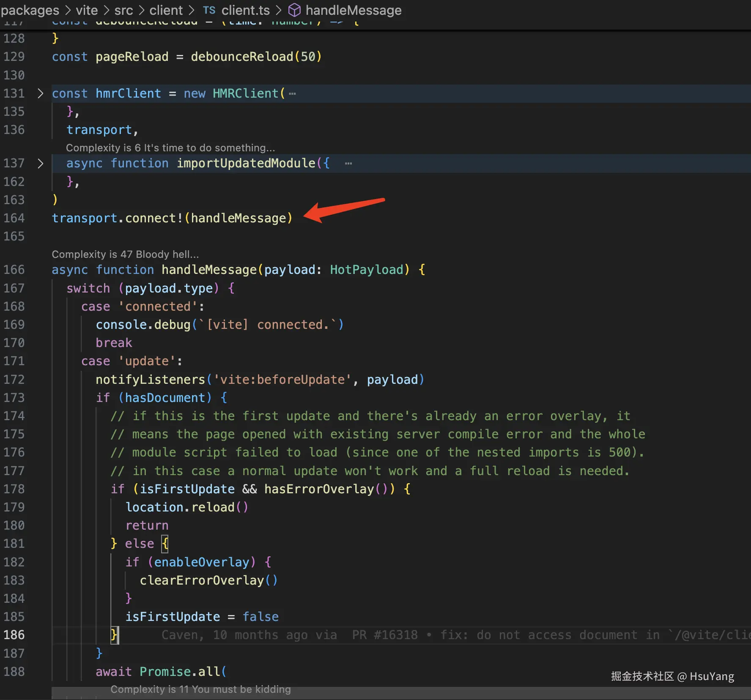Click the 'Complexity is 47 Bloody hell' lens

coord(125,254)
